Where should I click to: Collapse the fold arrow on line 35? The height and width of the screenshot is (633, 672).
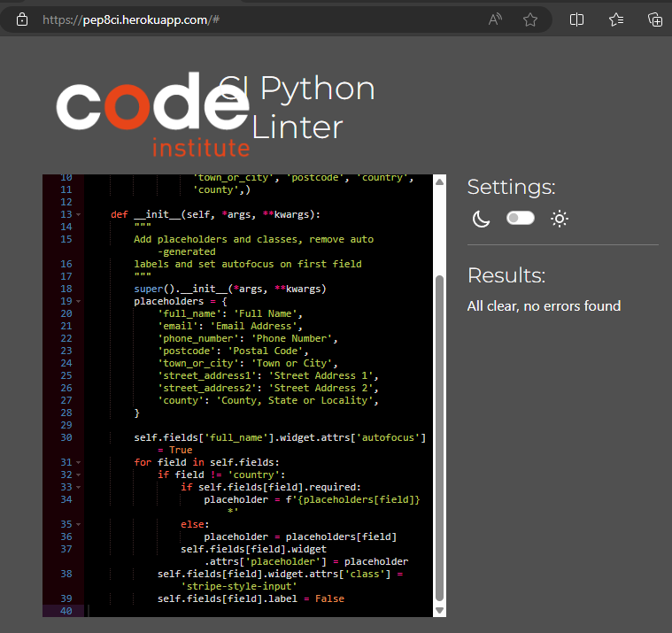point(79,525)
